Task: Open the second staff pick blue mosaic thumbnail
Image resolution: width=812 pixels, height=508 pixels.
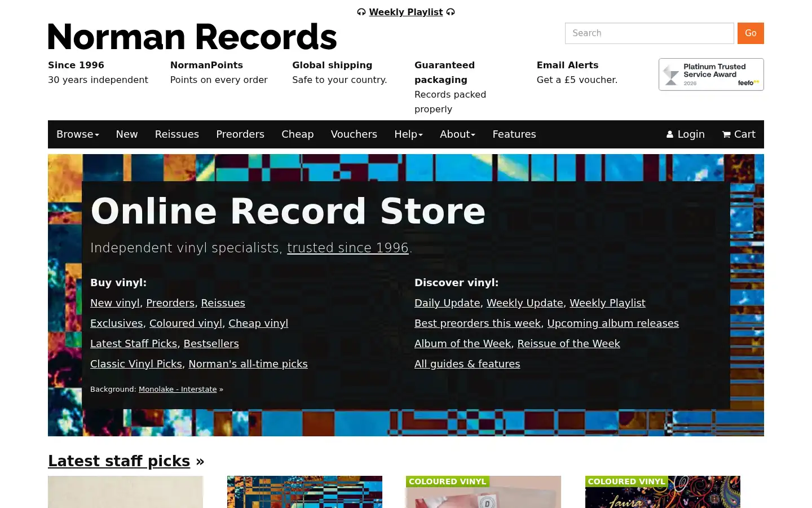Action: [304, 492]
